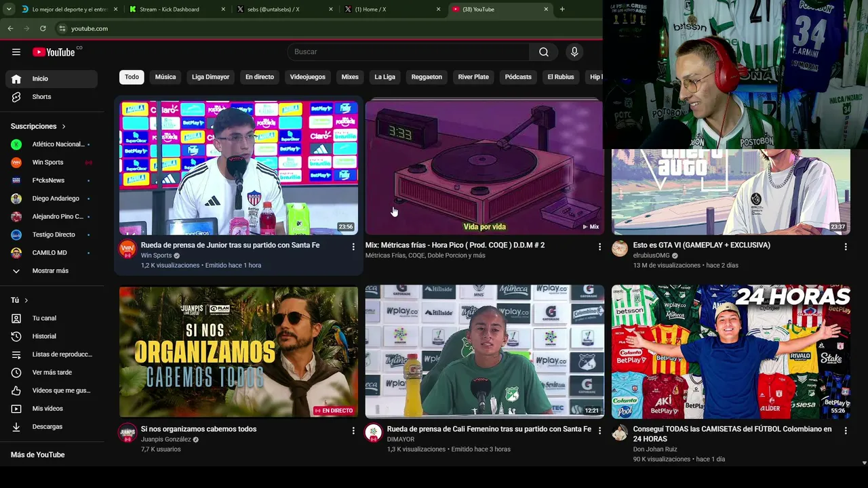Open options for Esto es GTA VI video
The image size is (868, 488).
coord(846,247)
